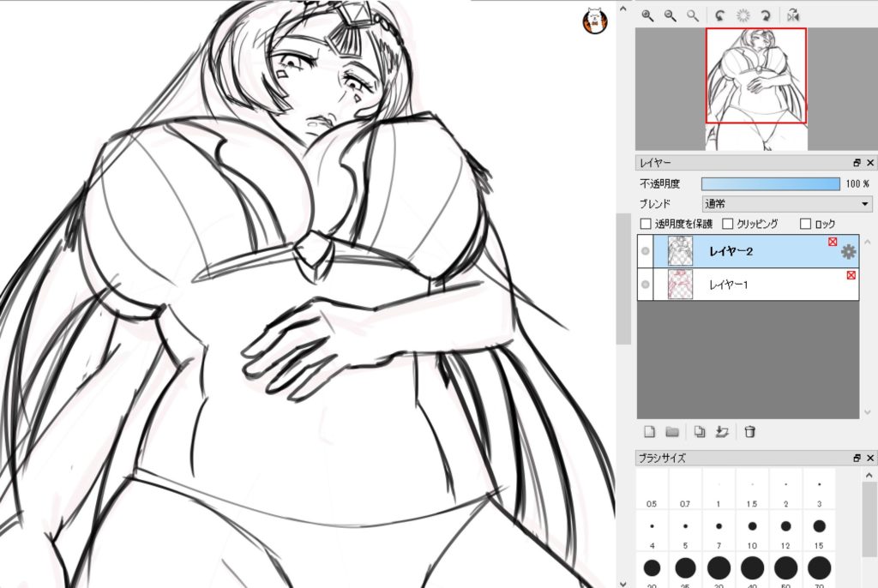Image resolution: width=878 pixels, height=588 pixels.
Task: Rotate the canvas view clockwise
Action: click(766, 15)
